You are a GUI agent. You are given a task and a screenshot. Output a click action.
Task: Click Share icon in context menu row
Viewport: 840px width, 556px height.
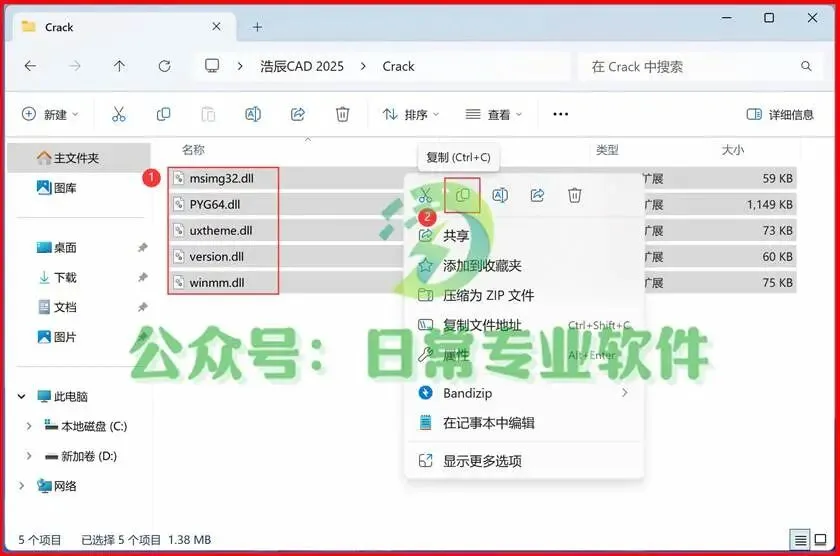click(x=537, y=196)
